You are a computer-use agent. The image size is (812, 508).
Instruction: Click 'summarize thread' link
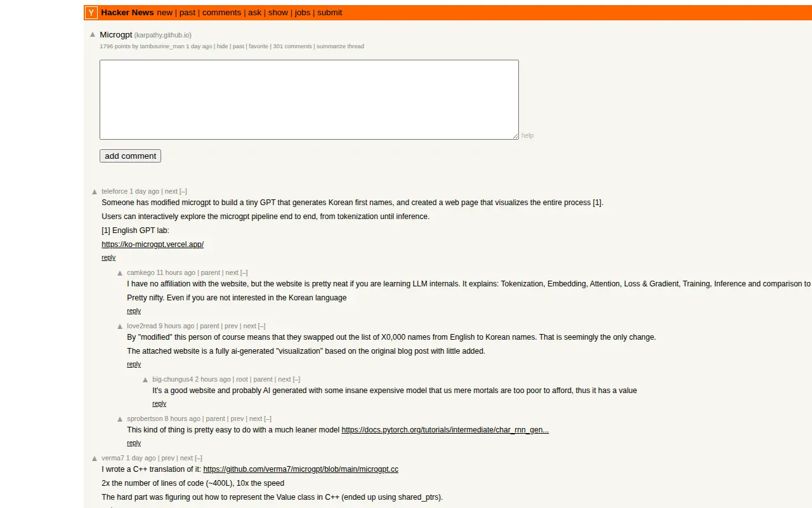[341, 46]
